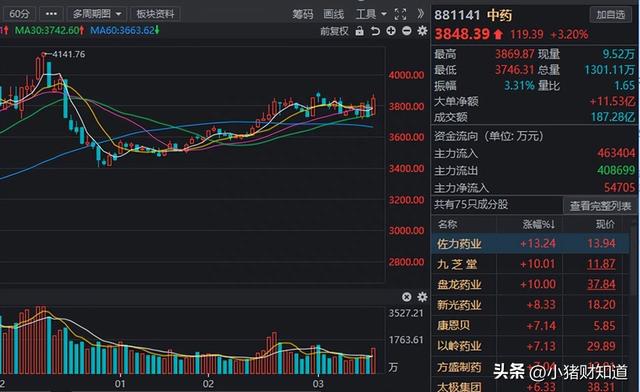Click the double-chevron expand panel icon
Viewport: 640px width, 392px height.
pyautogui.click(x=420, y=14)
